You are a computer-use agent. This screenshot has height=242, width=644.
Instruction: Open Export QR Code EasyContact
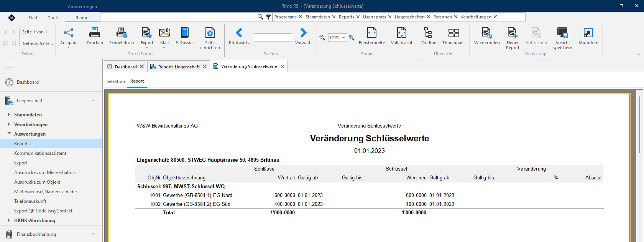pyautogui.click(x=43, y=211)
